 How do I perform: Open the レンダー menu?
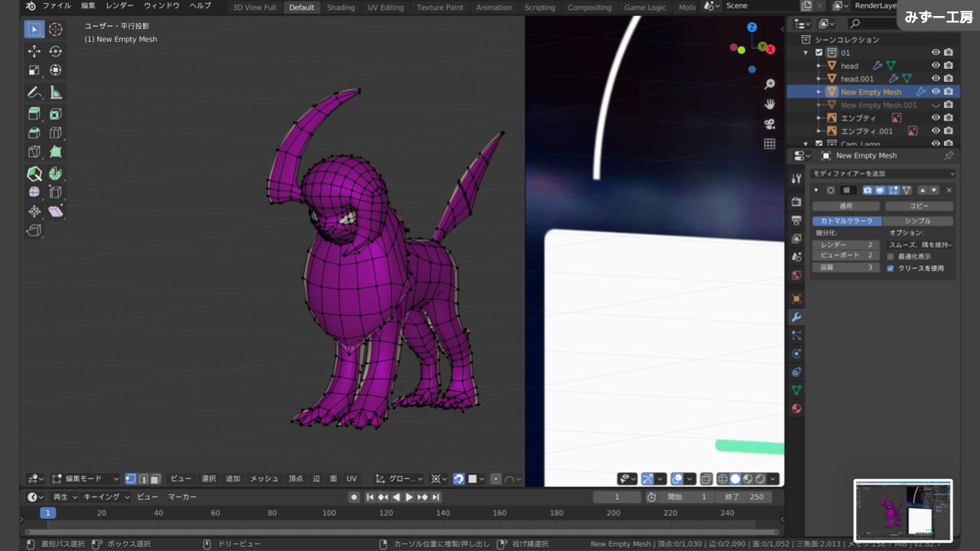click(119, 6)
